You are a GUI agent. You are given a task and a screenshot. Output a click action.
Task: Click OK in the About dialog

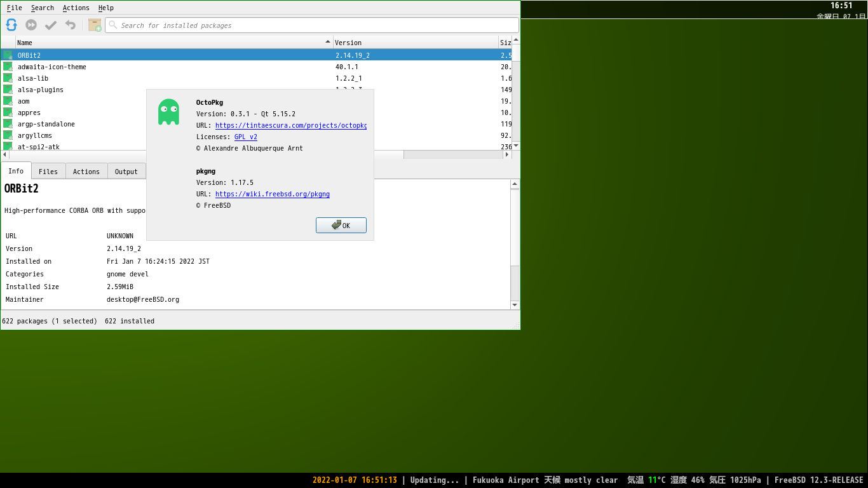(x=341, y=225)
